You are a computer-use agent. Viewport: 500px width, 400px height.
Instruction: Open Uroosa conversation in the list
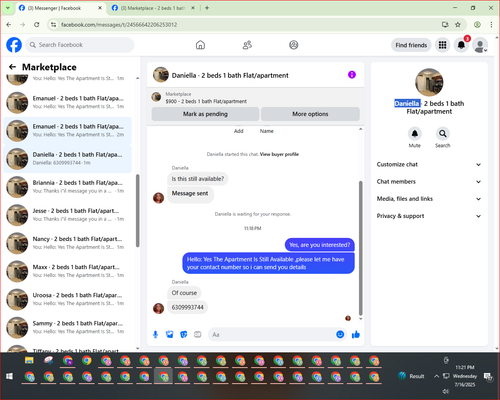(68, 299)
